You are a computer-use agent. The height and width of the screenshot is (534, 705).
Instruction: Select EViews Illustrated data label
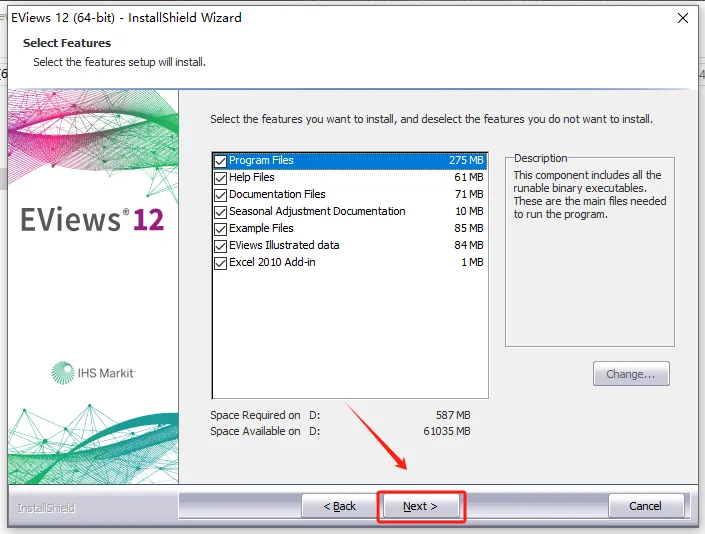[284, 245]
